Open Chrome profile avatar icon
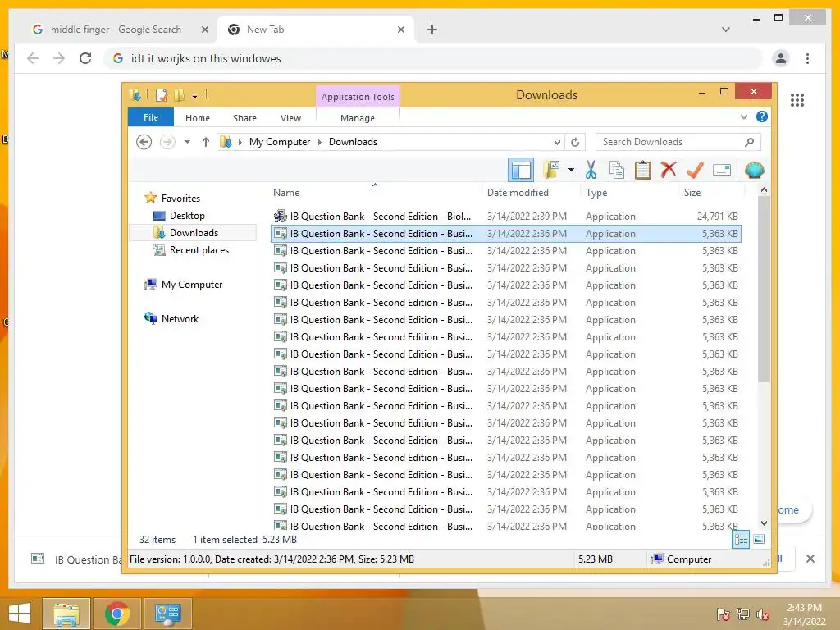 [781, 58]
